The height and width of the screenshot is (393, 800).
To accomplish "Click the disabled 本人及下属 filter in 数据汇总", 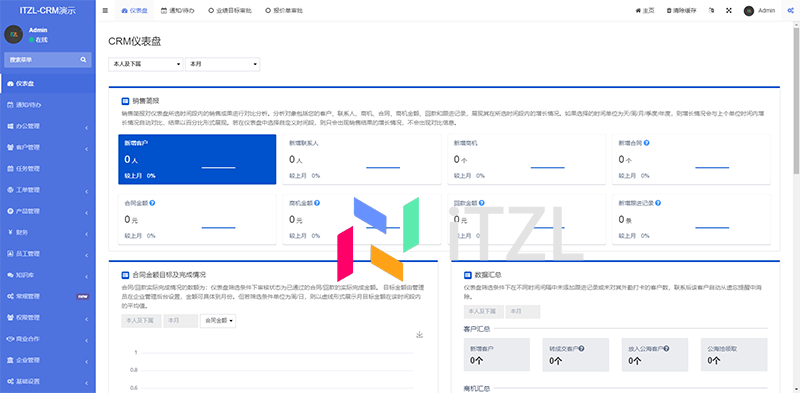I will (484, 311).
